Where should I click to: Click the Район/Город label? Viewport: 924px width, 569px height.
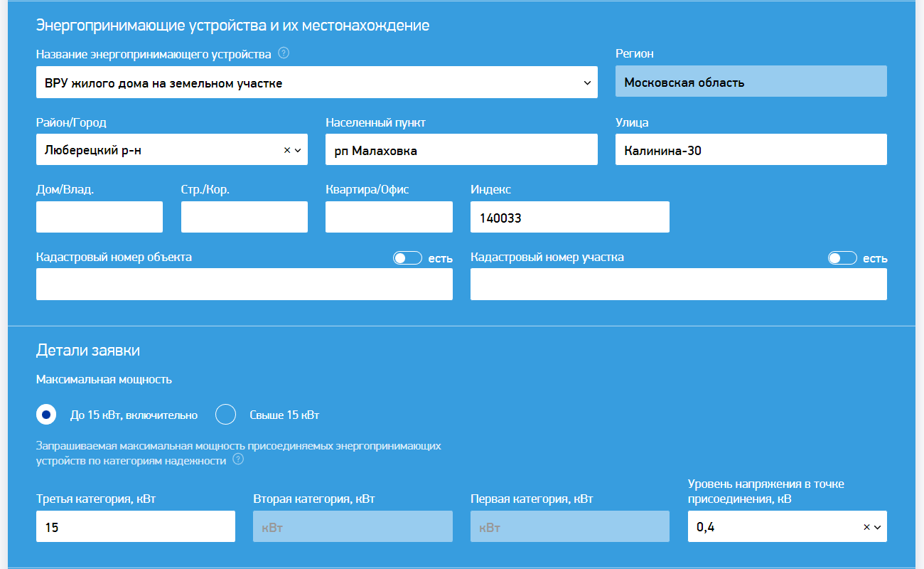71,122
